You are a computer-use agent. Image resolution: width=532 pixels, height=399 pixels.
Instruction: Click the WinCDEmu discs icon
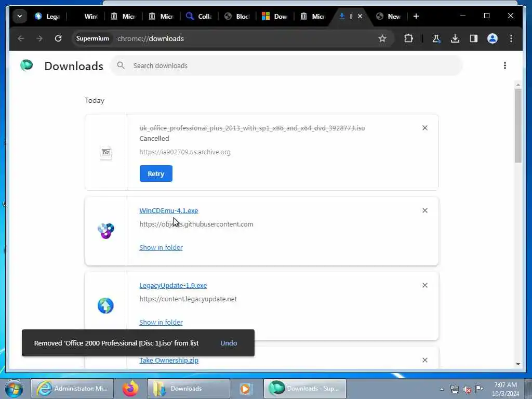point(106,231)
